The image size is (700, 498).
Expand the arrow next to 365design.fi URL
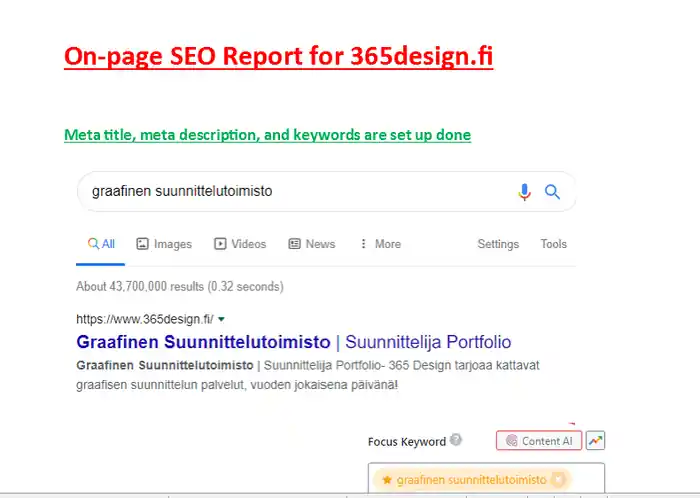221,320
